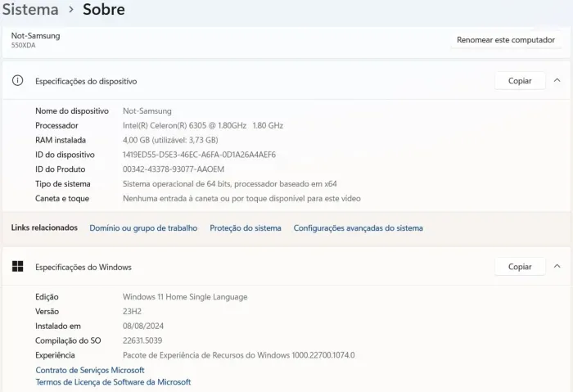Click the Windows logo icon beside Especificações do Windows

click(17, 266)
